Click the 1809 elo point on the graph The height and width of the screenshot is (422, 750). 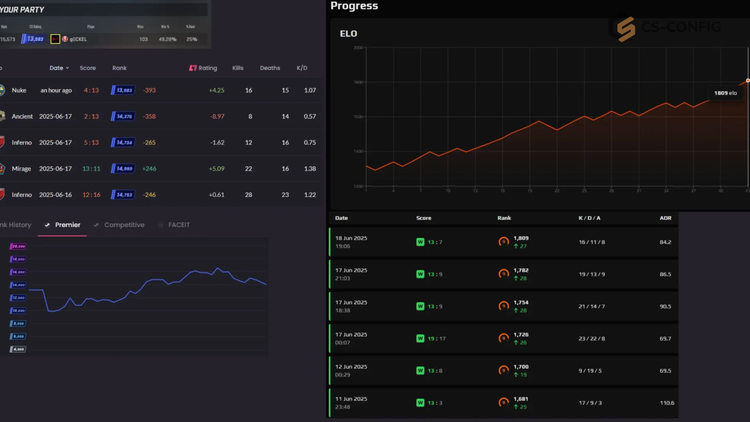[x=748, y=81]
